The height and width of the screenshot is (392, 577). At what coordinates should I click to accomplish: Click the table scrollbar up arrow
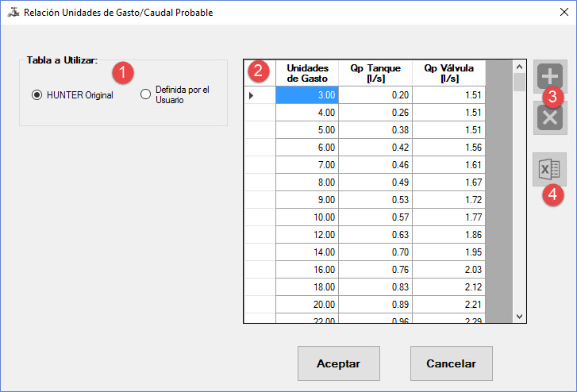tap(519, 67)
